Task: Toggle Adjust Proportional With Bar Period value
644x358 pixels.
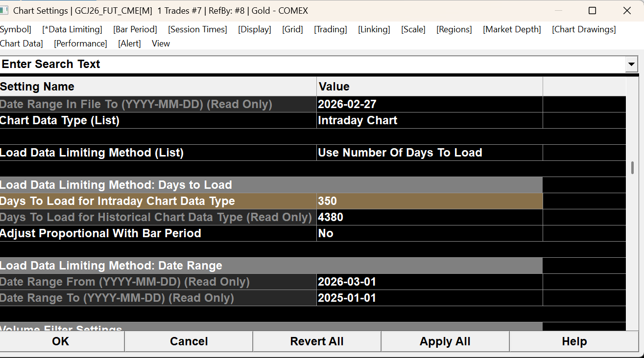Action: 429,233
